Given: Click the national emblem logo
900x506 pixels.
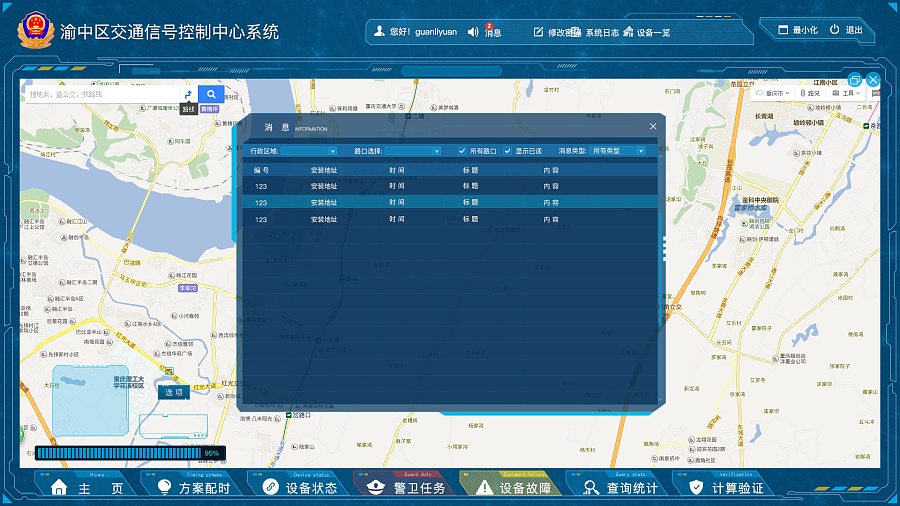Looking at the screenshot, I should coord(36,30).
